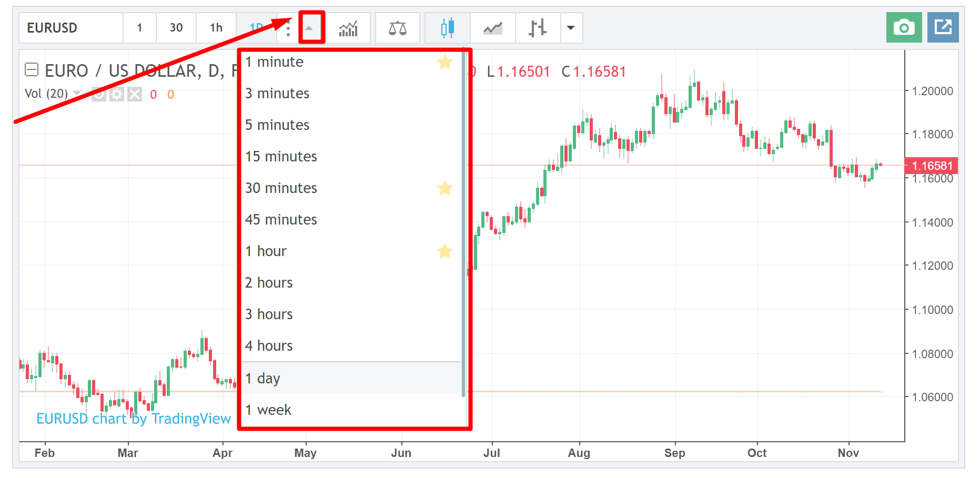Toggle favorite star for 1 minute
Image resolution: width=980 pixels, height=478 pixels.
click(444, 62)
